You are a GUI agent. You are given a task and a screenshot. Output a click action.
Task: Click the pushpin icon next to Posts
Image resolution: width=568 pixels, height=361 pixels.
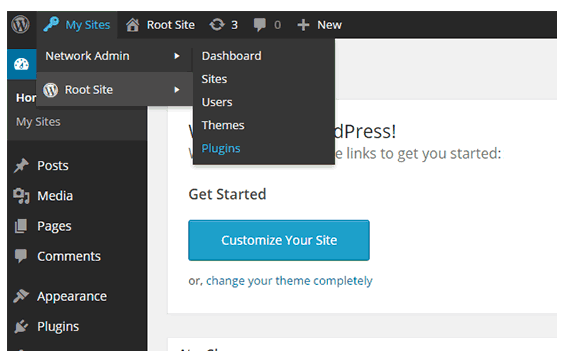(21, 165)
